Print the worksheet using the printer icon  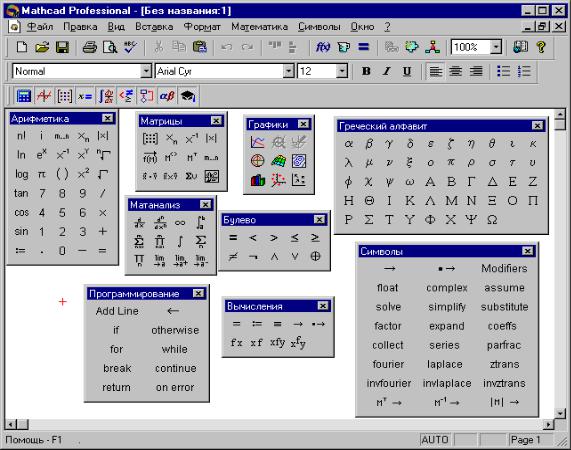point(89,47)
